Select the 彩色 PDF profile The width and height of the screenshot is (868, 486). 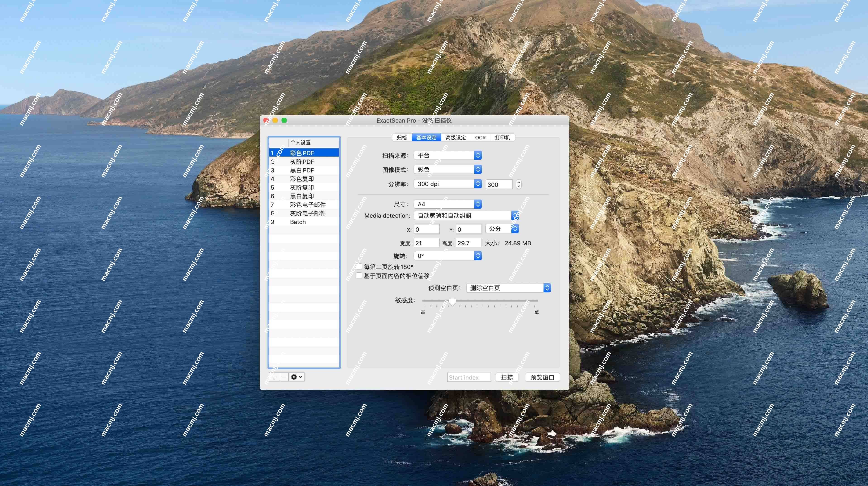(304, 153)
